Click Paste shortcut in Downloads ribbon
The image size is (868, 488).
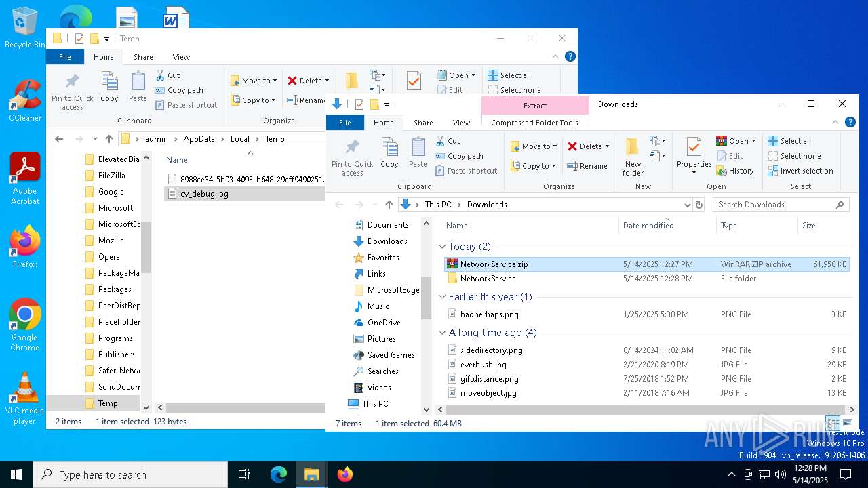point(467,171)
